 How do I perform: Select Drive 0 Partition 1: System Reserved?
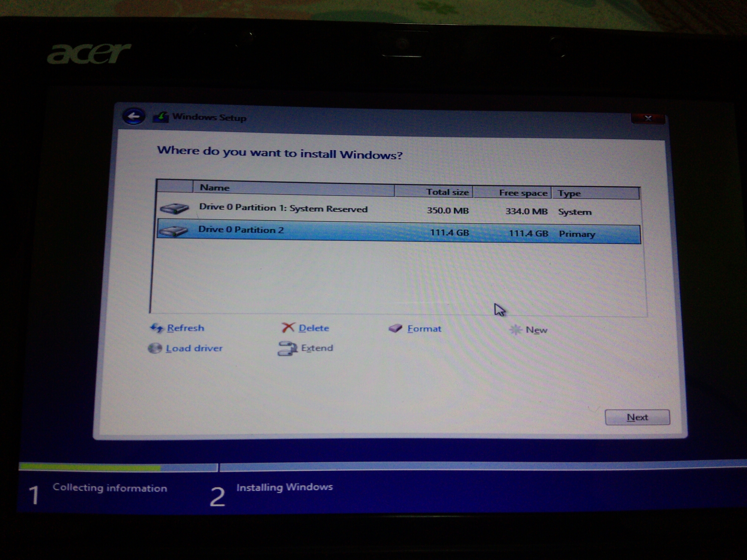coord(283,208)
